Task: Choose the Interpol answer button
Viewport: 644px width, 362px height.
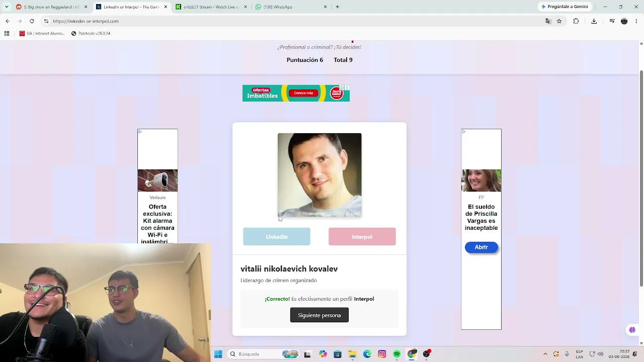Action: click(362, 237)
